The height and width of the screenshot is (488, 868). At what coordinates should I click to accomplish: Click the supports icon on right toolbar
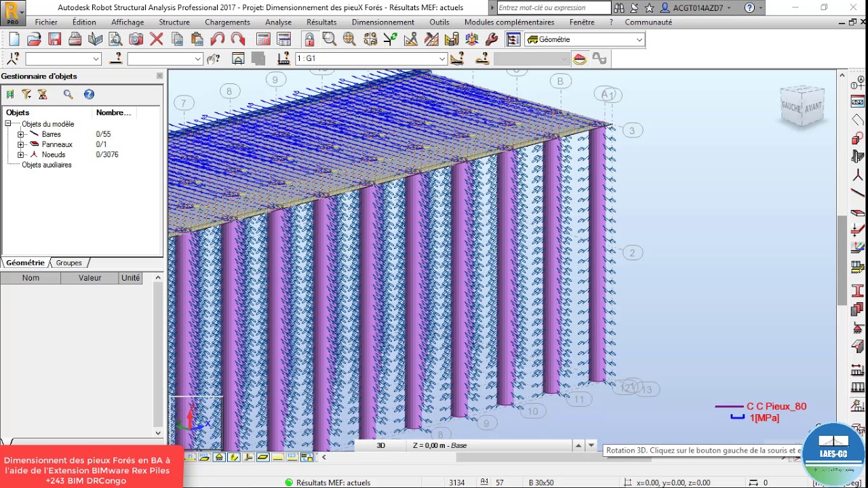(x=857, y=328)
